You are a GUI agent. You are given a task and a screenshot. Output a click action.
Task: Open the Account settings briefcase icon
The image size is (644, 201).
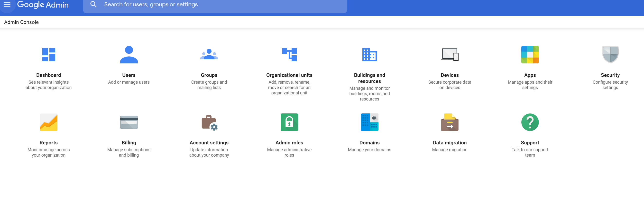click(x=210, y=123)
